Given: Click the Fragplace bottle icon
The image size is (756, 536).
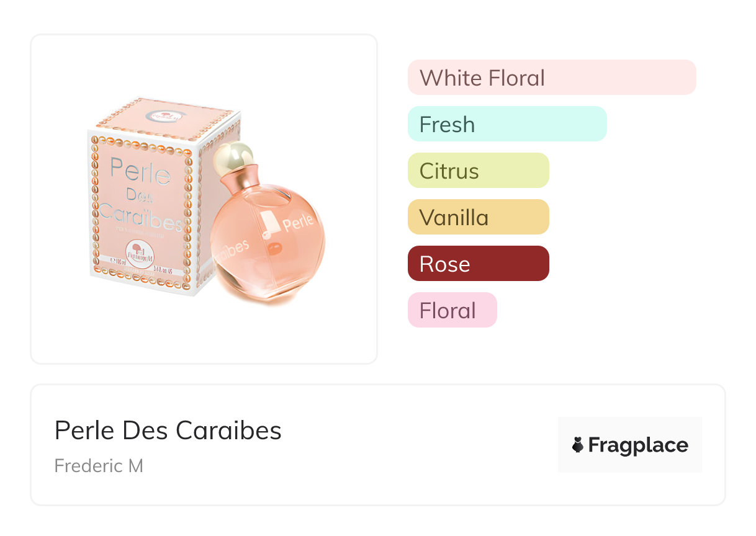Looking at the screenshot, I should tap(578, 445).
